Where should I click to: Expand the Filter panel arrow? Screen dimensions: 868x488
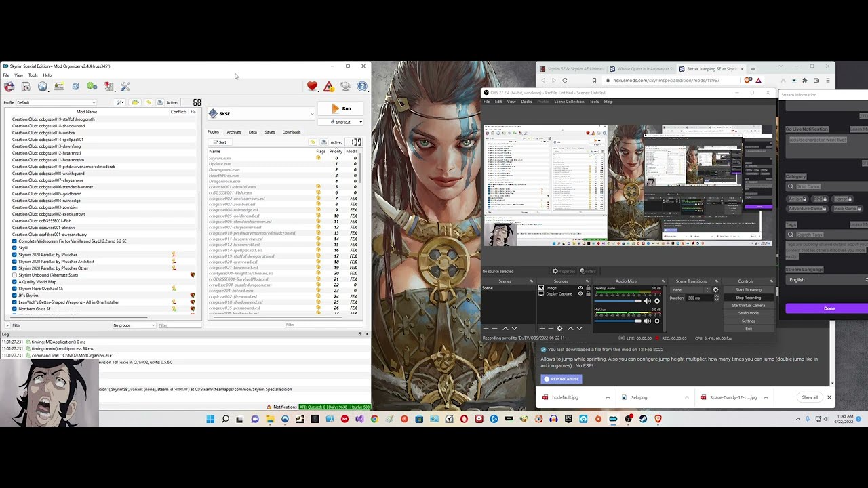7,325
